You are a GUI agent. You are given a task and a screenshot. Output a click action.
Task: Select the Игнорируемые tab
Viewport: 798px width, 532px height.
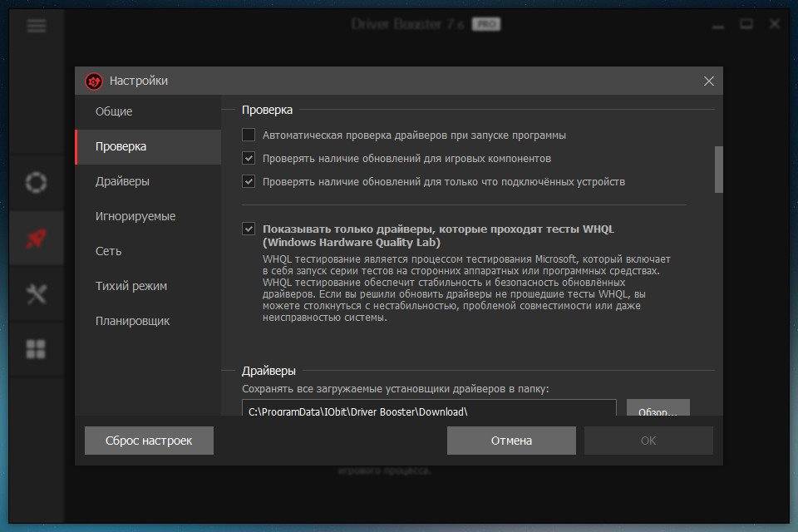pyautogui.click(x=135, y=216)
